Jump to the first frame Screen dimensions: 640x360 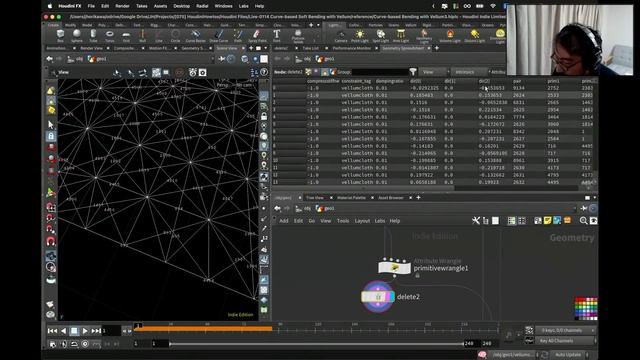click(x=52, y=331)
